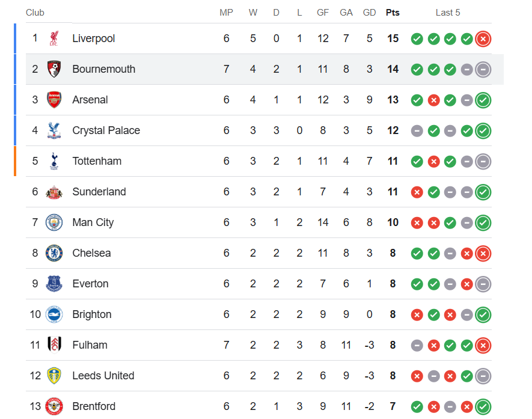
Task: Click the Crystal Palace eagle crest
Action: coord(54,130)
